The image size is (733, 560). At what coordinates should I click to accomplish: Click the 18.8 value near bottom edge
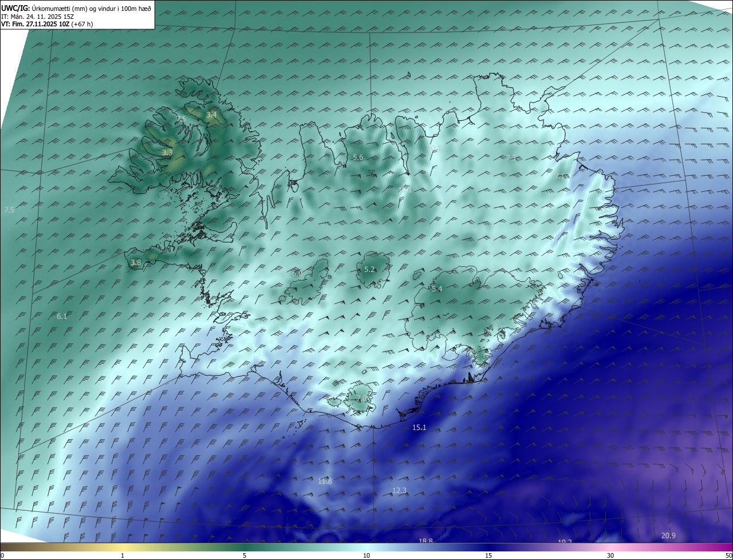(425, 541)
